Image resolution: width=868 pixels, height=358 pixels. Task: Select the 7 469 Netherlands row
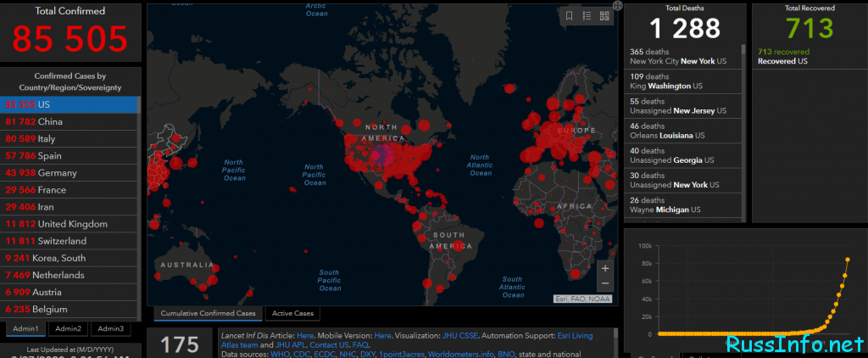click(69, 276)
